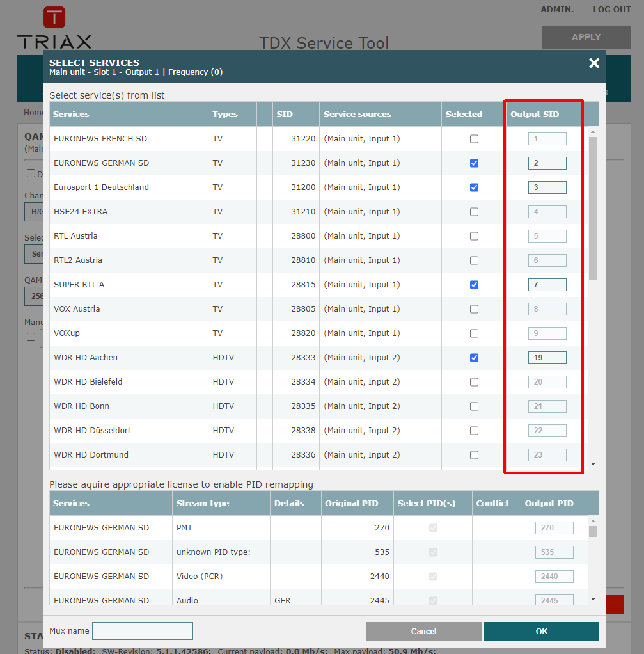
Task: Click the Cancel button
Action: [423, 632]
